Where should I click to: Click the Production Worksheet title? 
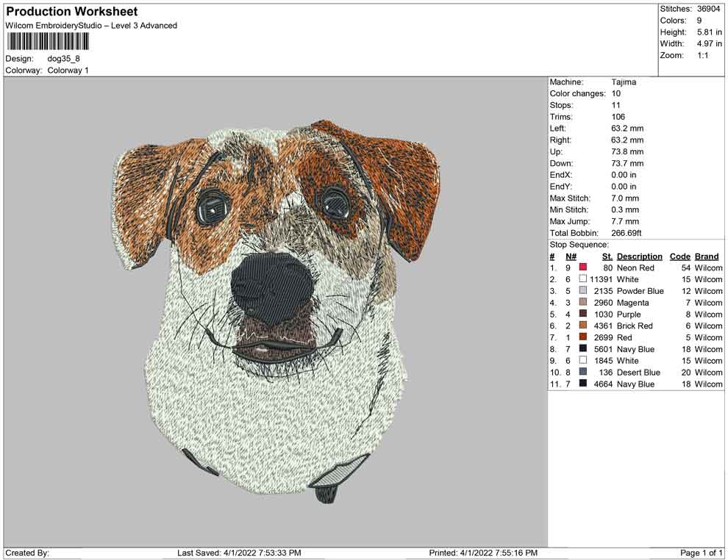(x=71, y=12)
